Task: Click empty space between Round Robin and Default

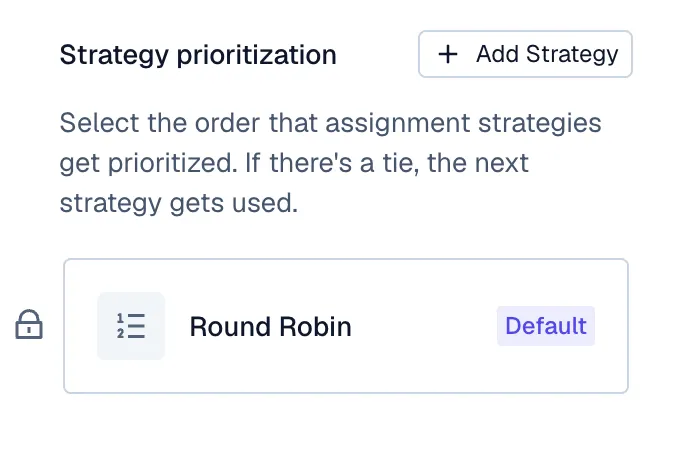Action: pyautogui.click(x=425, y=326)
